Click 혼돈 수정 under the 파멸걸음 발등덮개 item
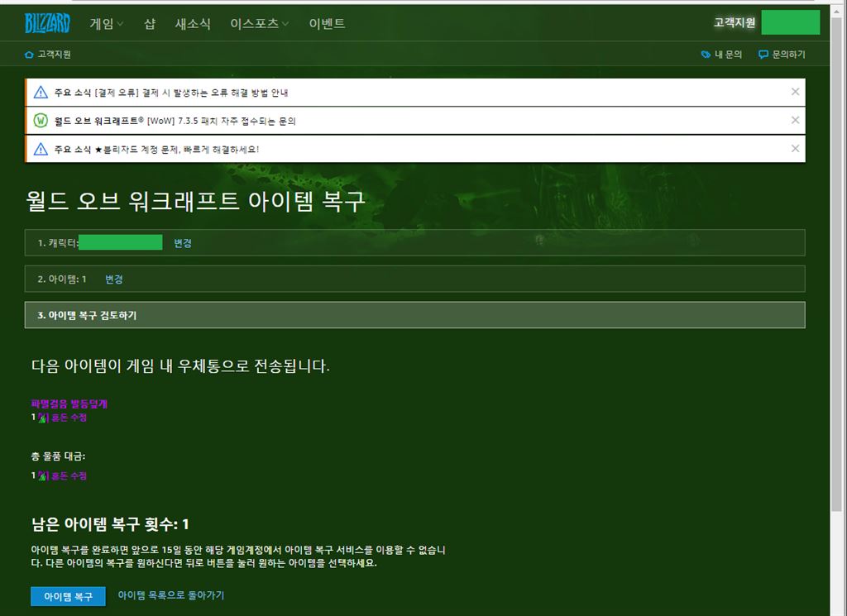Screen dimensions: 847x616 69,418
